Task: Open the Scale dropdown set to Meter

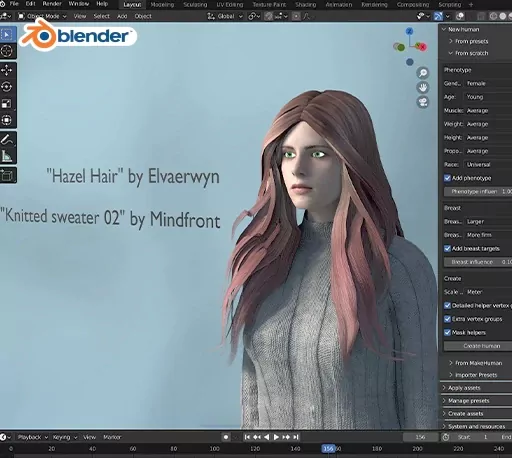Action: click(x=488, y=292)
